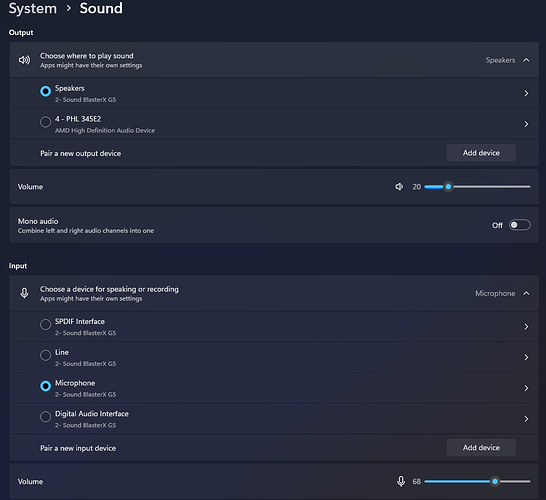This screenshot has width=546, height=500.
Task: Open SPDIF Interface properties arrow
Action: click(526, 327)
